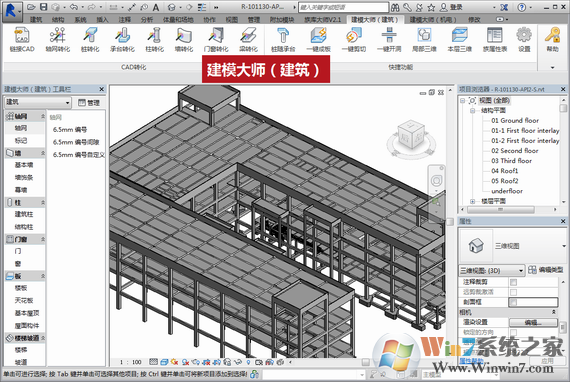Open the 建筑 discipline dropdown in toolbar panel

(x=37, y=102)
